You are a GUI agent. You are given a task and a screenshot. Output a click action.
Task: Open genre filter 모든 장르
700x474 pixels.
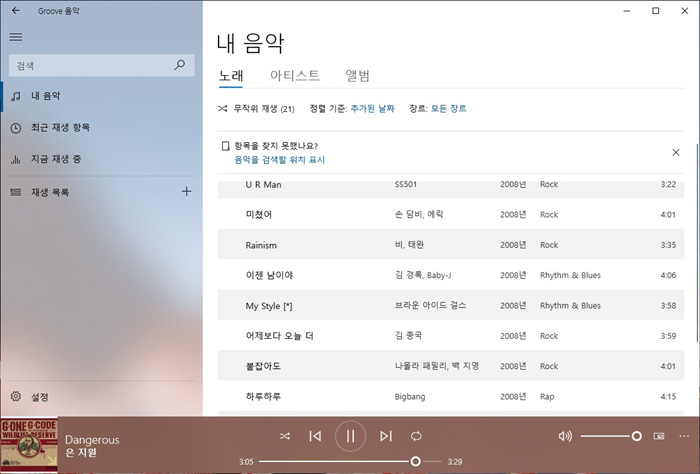pyautogui.click(x=448, y=108)
